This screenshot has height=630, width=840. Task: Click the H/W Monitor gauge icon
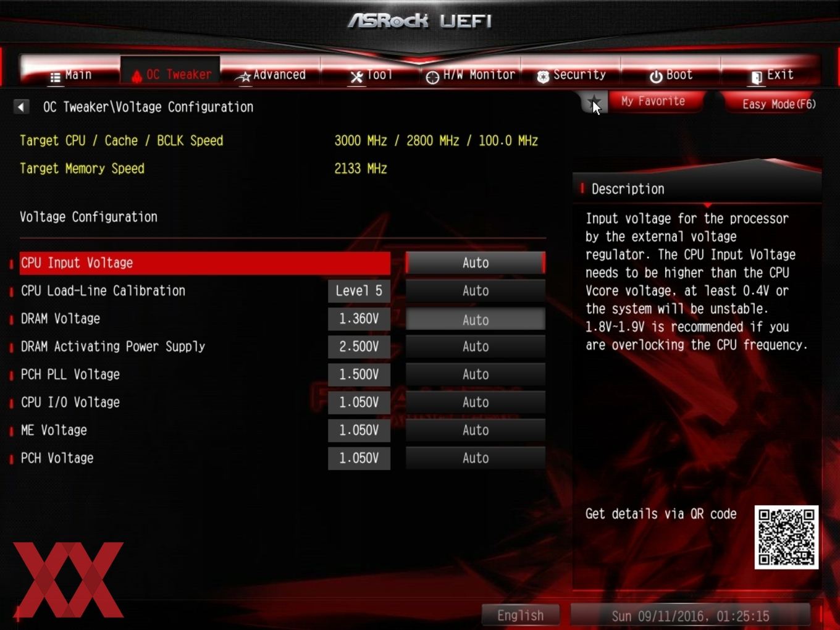click(432, 77)
